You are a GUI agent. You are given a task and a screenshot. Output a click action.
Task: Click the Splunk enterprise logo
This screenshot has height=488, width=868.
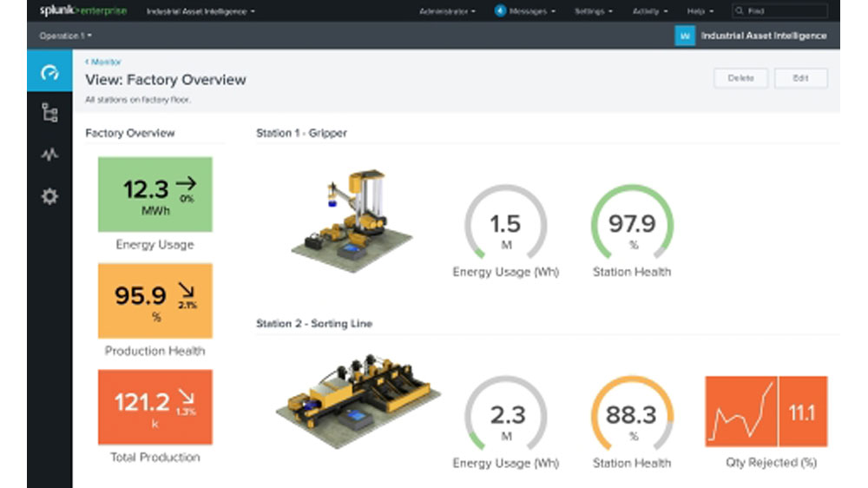(x=84, y=11)
